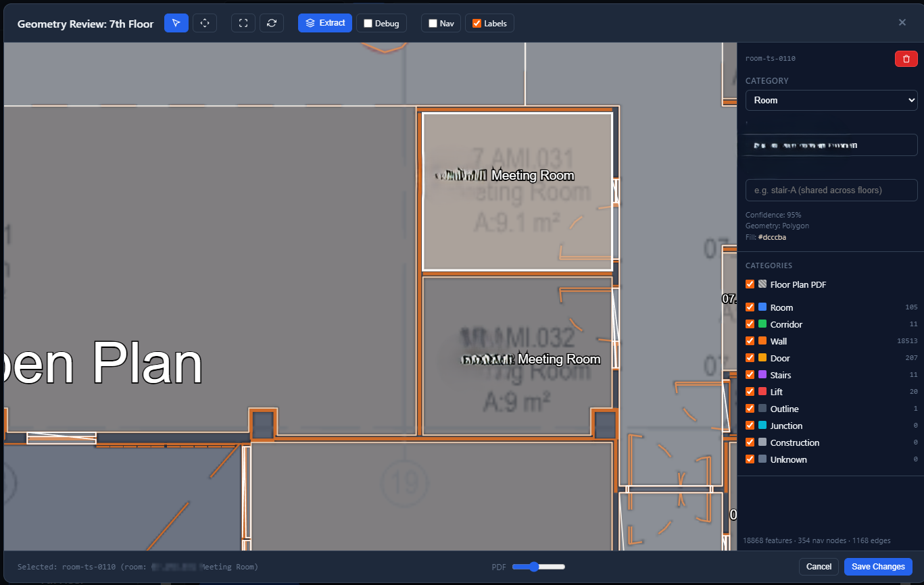Close the Geometry Review dialog

(902, 22)
